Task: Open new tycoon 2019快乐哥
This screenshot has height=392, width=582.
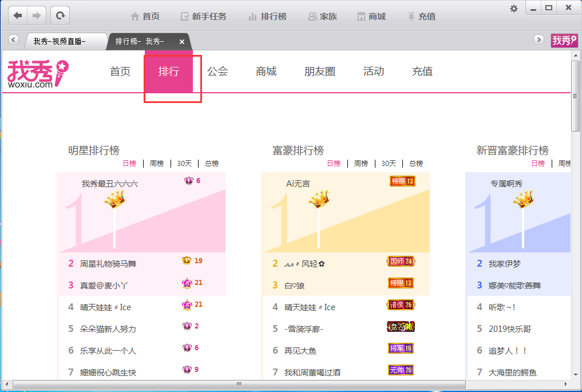Action: click(x=510, y=329)
